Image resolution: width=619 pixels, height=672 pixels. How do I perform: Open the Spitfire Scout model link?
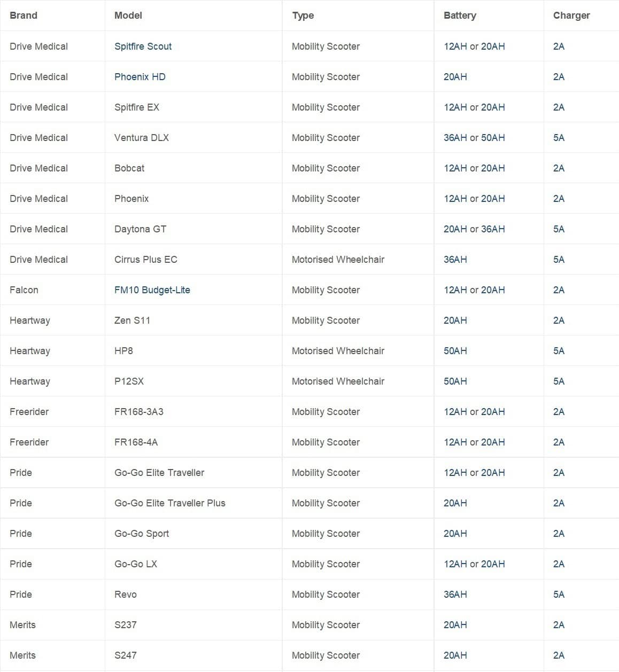143,46
